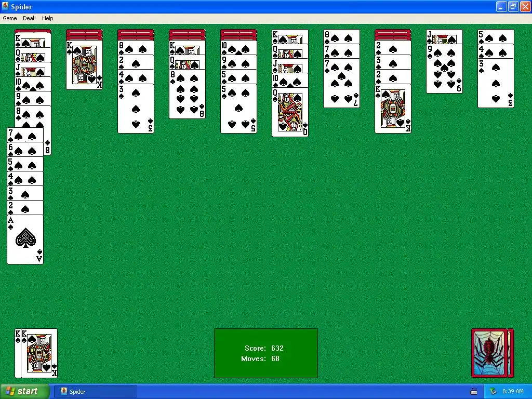Image resolution: width=532 pixels, height=399 pixels.
Task: Select the Jack of spades in sixth column
Action: (290, 66)
